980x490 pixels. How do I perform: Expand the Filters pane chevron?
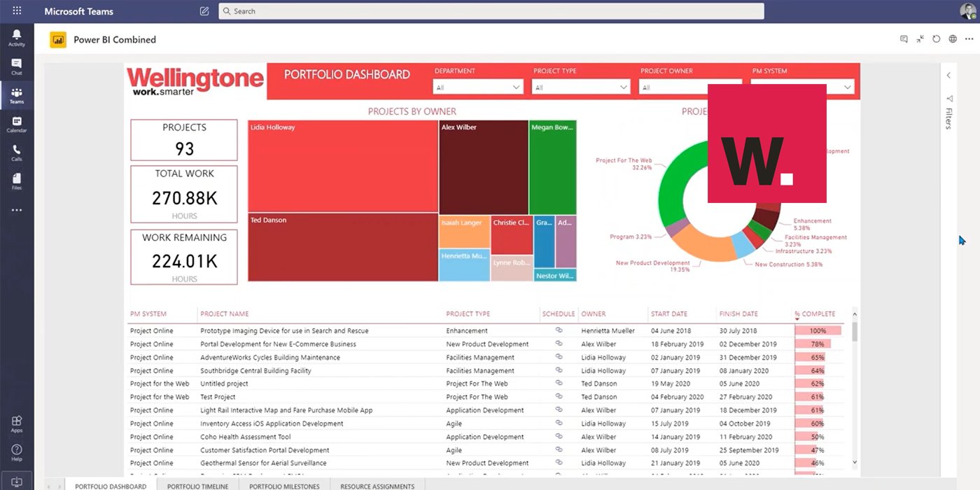point(948,76)
